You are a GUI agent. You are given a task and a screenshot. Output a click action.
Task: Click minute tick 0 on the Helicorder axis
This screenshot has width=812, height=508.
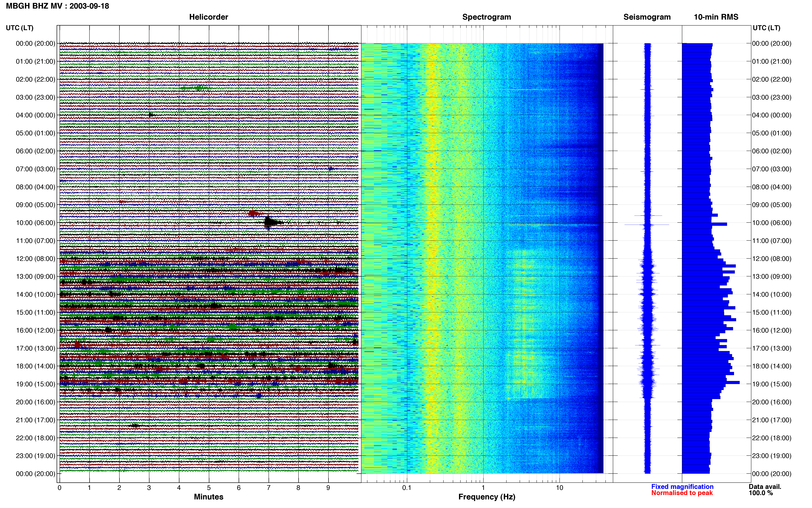[59, 488]
